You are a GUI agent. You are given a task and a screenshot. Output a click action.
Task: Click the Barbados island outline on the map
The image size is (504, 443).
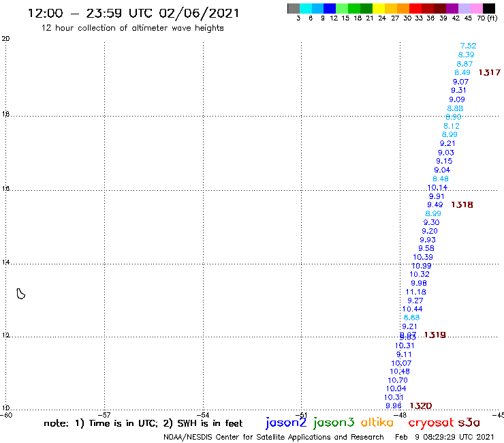pos(21,294)
